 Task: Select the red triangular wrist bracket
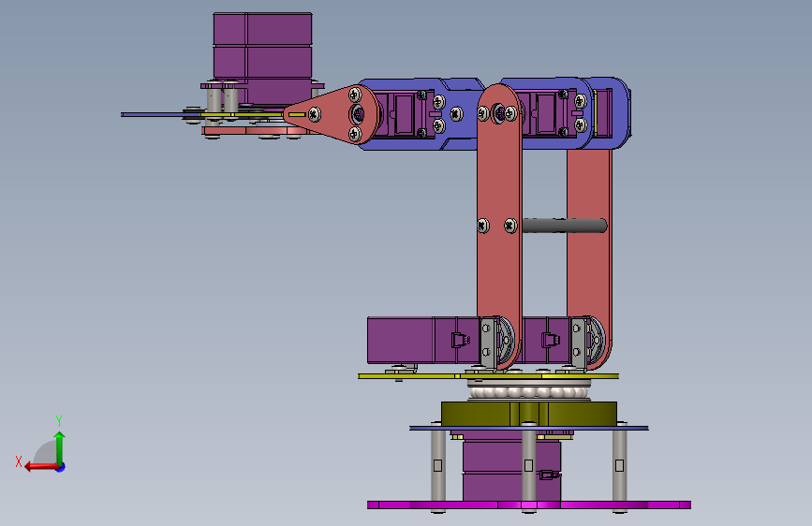[x=332, y=114]
